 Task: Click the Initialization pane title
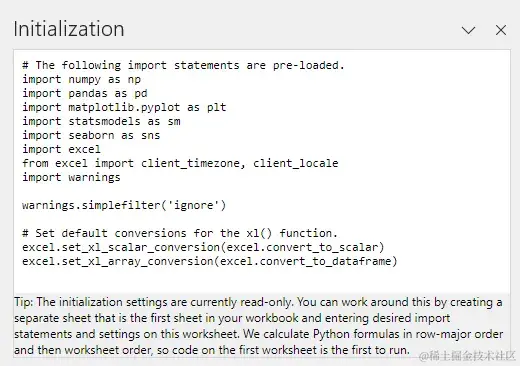point(69,29)
